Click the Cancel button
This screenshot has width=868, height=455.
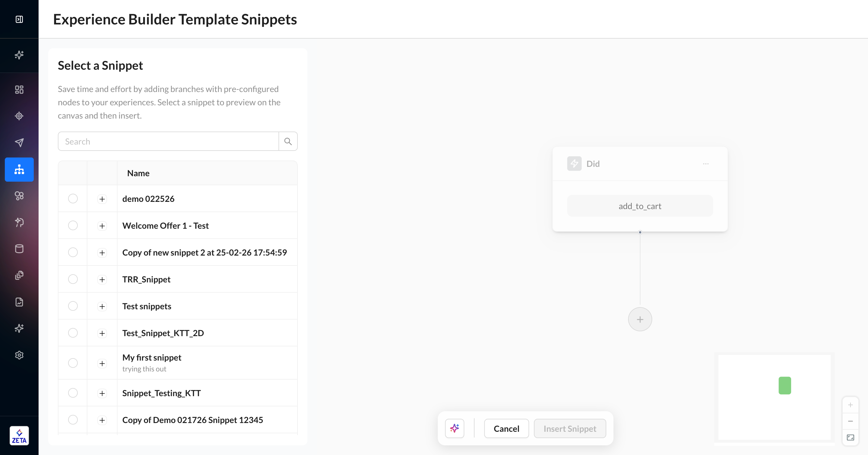pyautogui.click(x=506, y=428)
